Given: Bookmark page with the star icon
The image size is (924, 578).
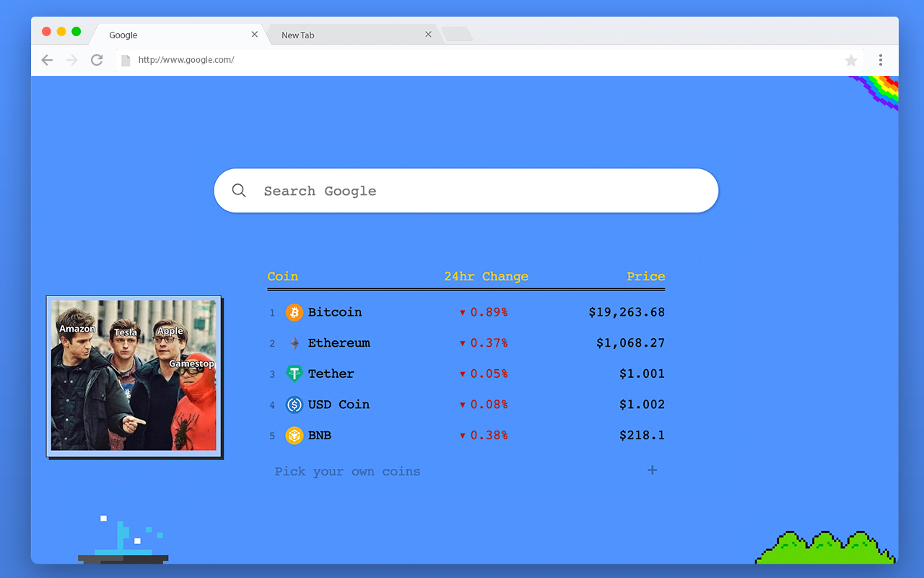Looking at the screenshot, I should pyautogui.click(x=851, y=61).
